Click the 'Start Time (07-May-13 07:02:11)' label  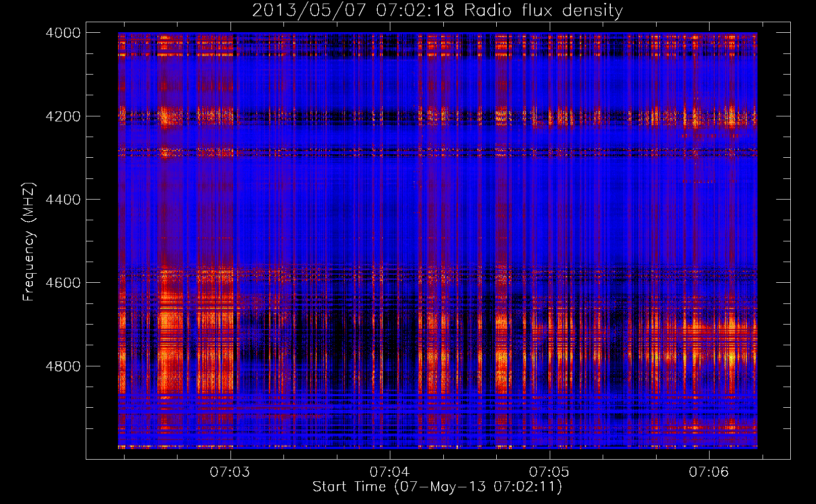437,487
